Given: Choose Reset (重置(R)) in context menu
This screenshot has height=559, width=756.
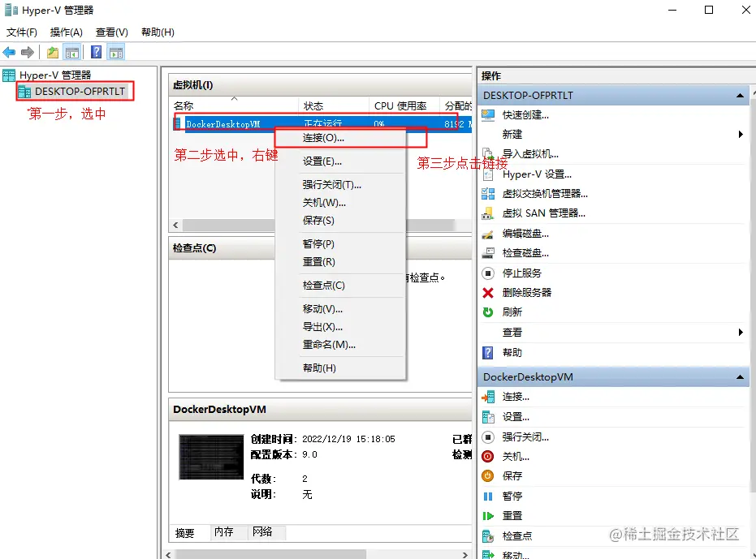Looking at the screenshot, I should click(340, 262).
